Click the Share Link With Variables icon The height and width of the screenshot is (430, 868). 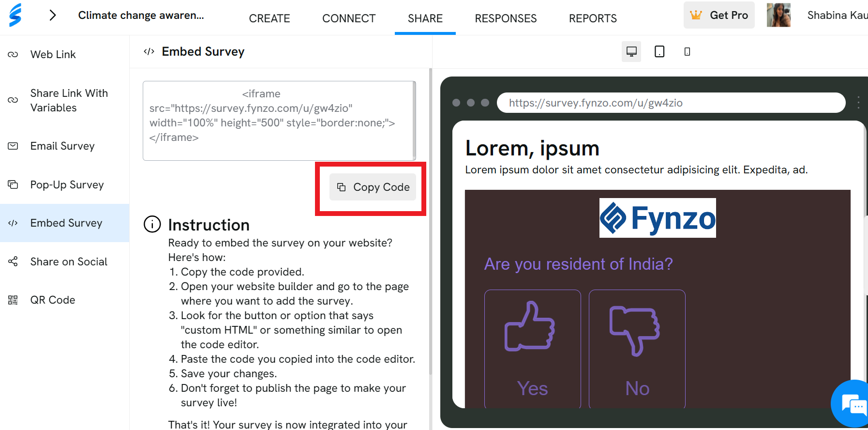click(13, 100)
